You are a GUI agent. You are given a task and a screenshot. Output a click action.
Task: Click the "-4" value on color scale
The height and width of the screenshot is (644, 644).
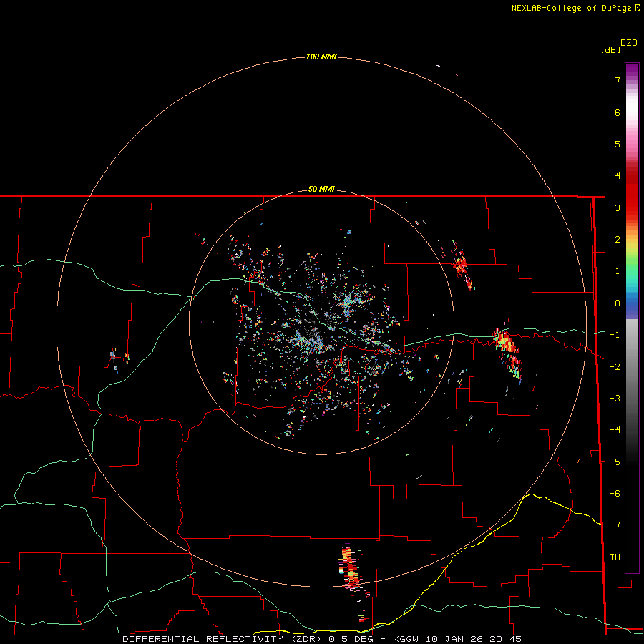click(x=615, y=430)
